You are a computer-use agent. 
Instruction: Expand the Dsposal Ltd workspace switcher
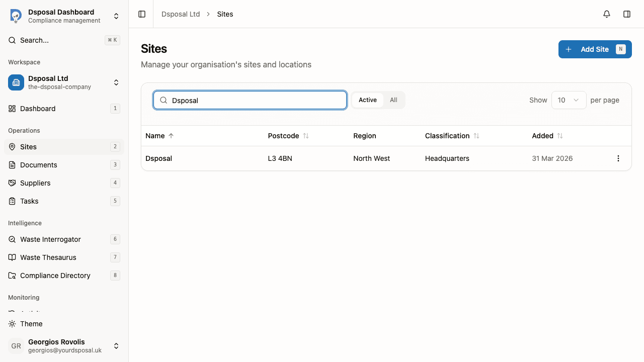tap(116, 82)
